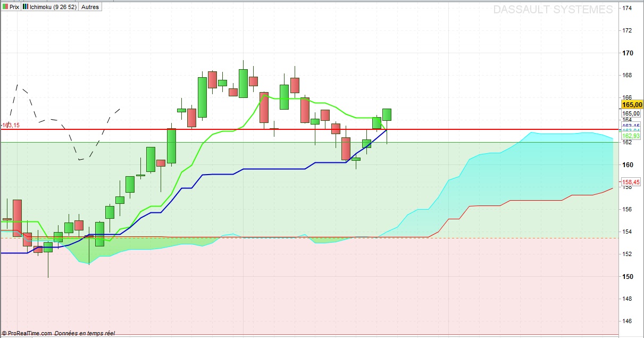Select the white 165,00 price tag
The width and height of the screenshot is (644, 338).
click(x=631, y=113)
